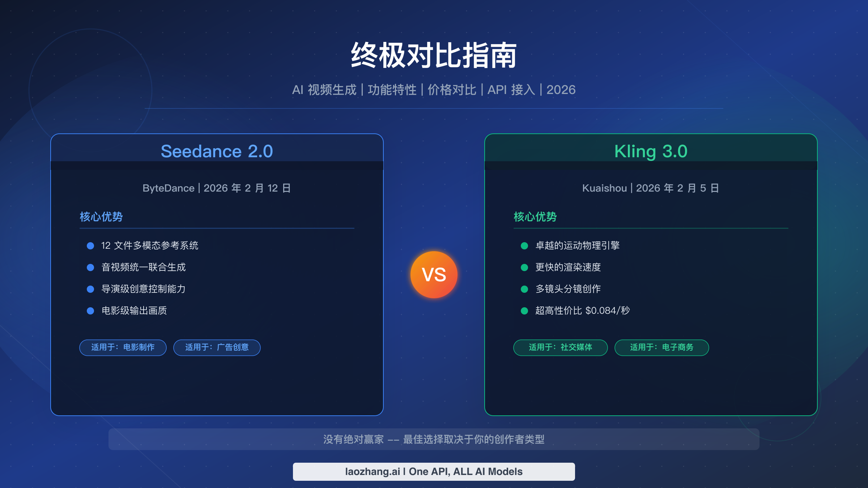Toggle the 适用于：社交媒体 badge
The image size is (868, 488).
click(x=560, y=348)
